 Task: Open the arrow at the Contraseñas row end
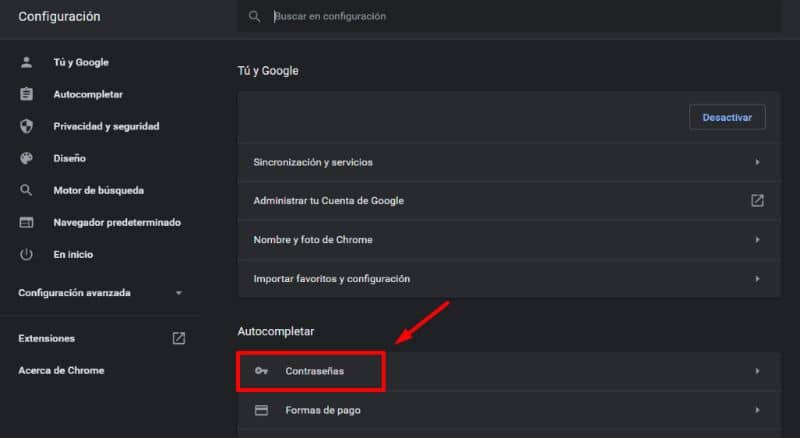(x=757, y=371)
